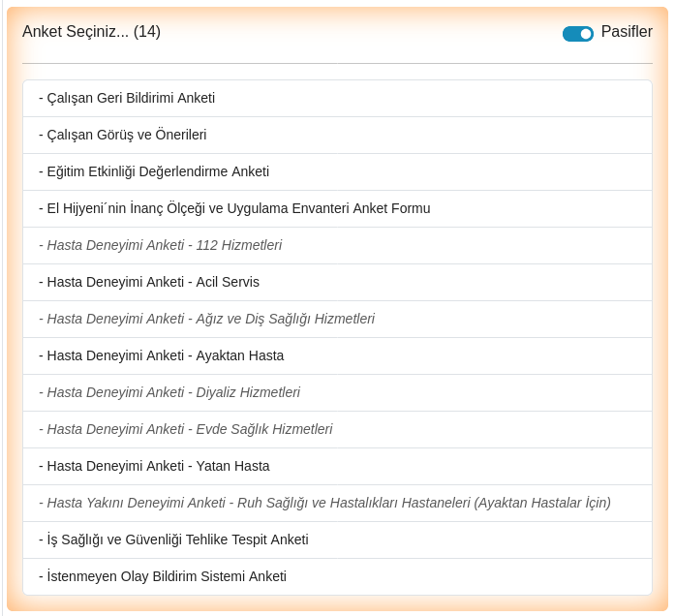Open İş Sağlığı ve Güvenliği Tehlike Tespit Anketi

pos(337,539)
